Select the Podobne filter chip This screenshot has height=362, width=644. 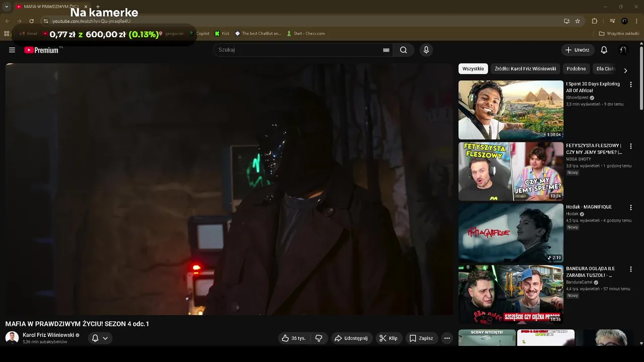click(576, 69)
